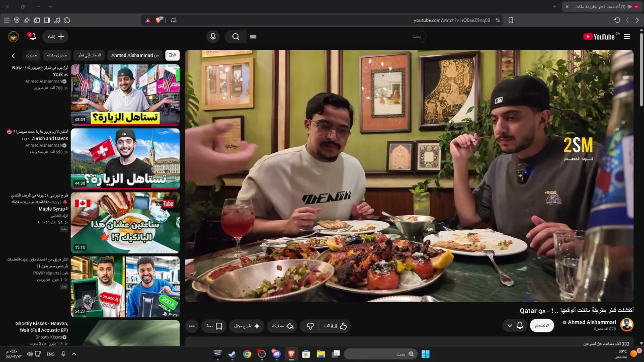Click the youtube.com address bar URL
The image size is (644, 362).
[452, 20]
